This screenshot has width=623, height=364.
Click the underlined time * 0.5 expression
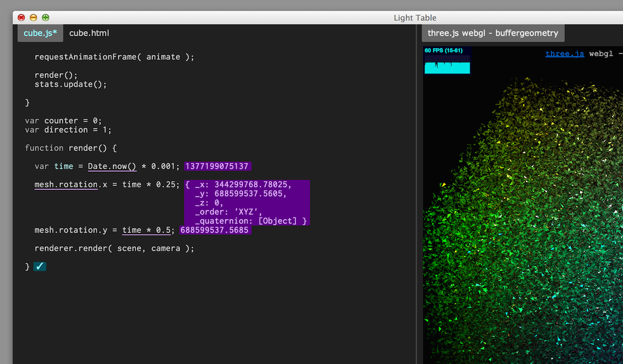146,230
